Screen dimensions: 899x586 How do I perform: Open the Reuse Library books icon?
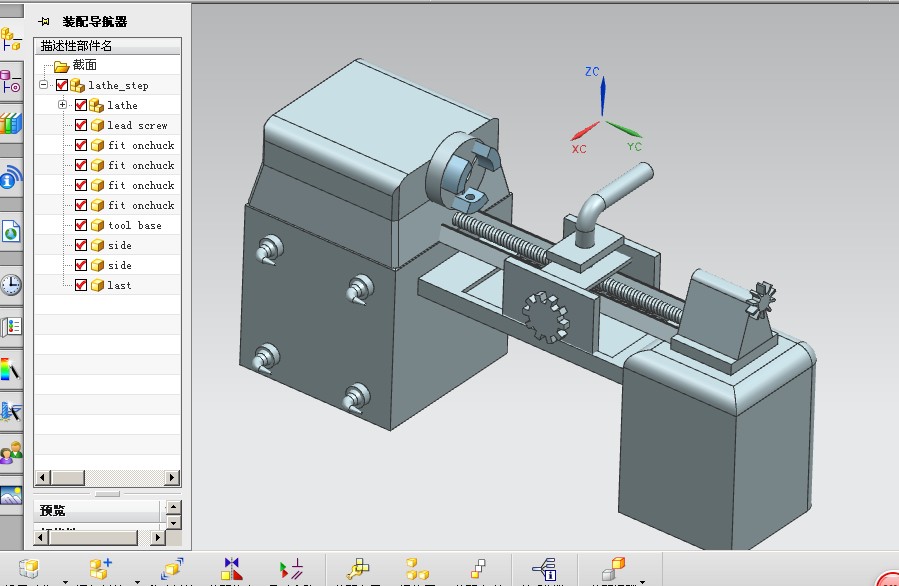point(11,123)
